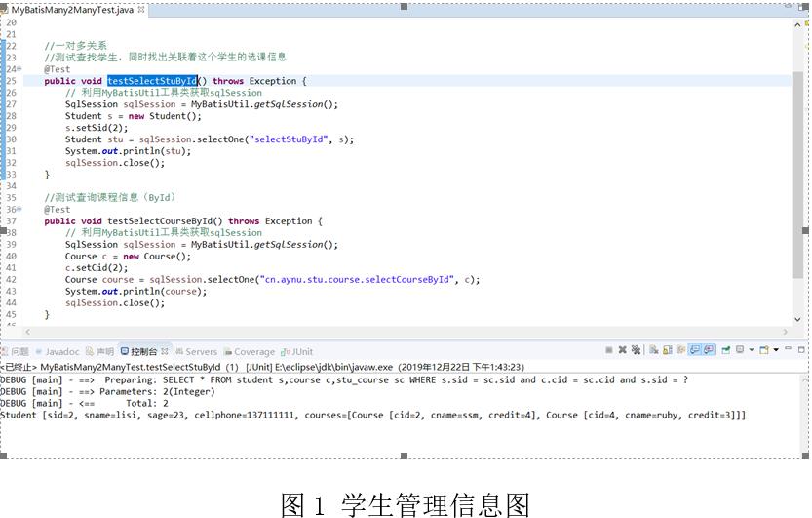Remove all terminated launches with double X icon
The image size is (812, 518).
point(636,350)
